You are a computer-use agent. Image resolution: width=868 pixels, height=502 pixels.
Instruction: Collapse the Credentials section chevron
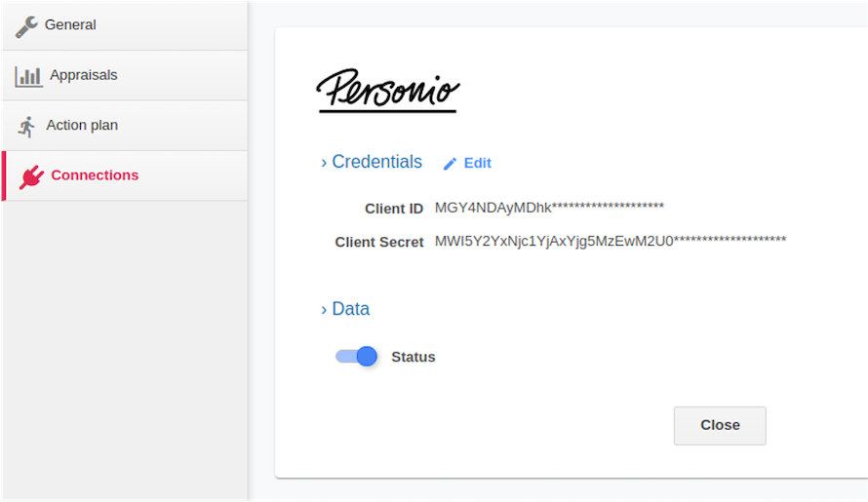click(324, 163)
